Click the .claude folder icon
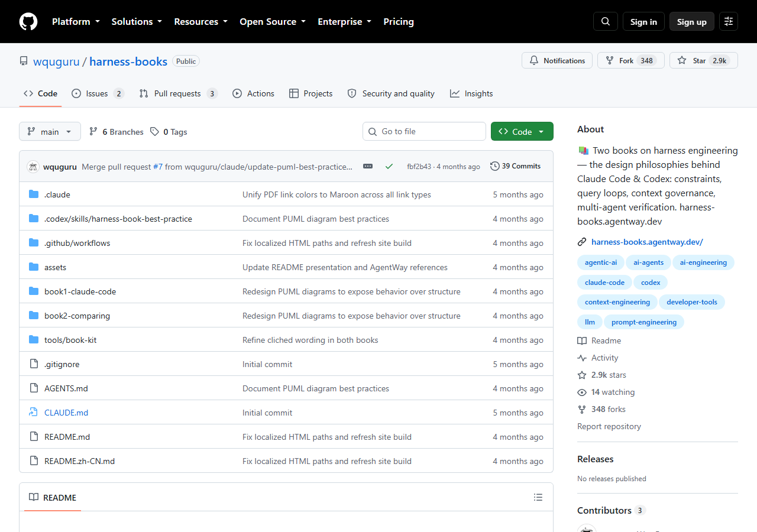Screen dimensions: 757x532 coord(34,194)
